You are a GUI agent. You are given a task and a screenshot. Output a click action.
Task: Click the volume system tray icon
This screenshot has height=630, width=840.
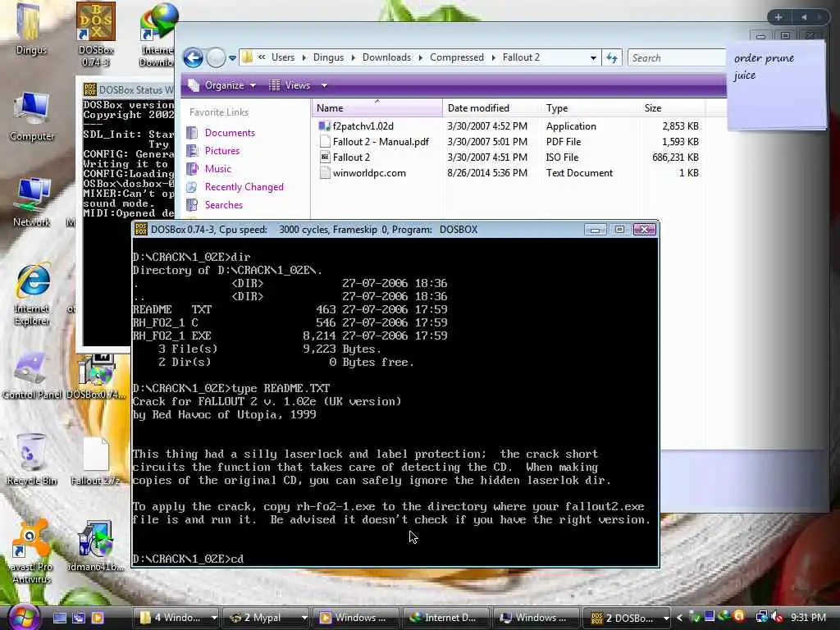point(776,618)
